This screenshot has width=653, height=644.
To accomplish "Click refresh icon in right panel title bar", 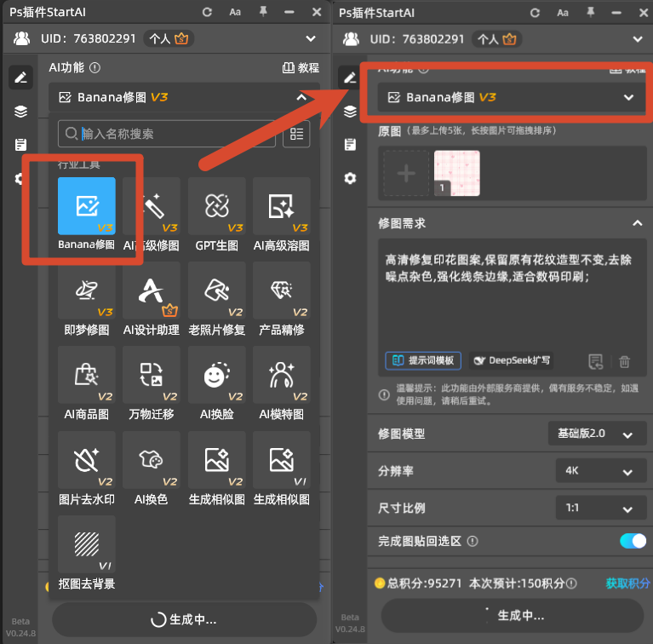I will (535, 13).
